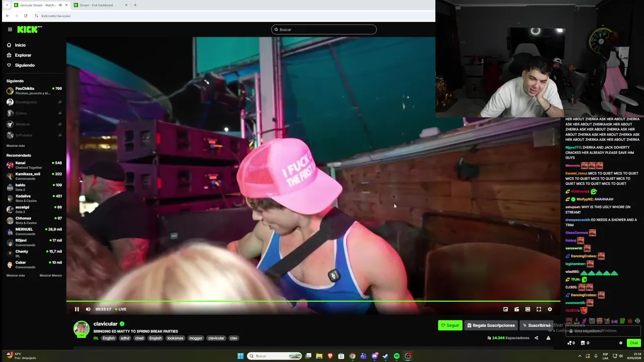Mute the stream volume icon
The height and width of the screenshot is (362, 644).
pyautogui.click(x=88, y=309)
